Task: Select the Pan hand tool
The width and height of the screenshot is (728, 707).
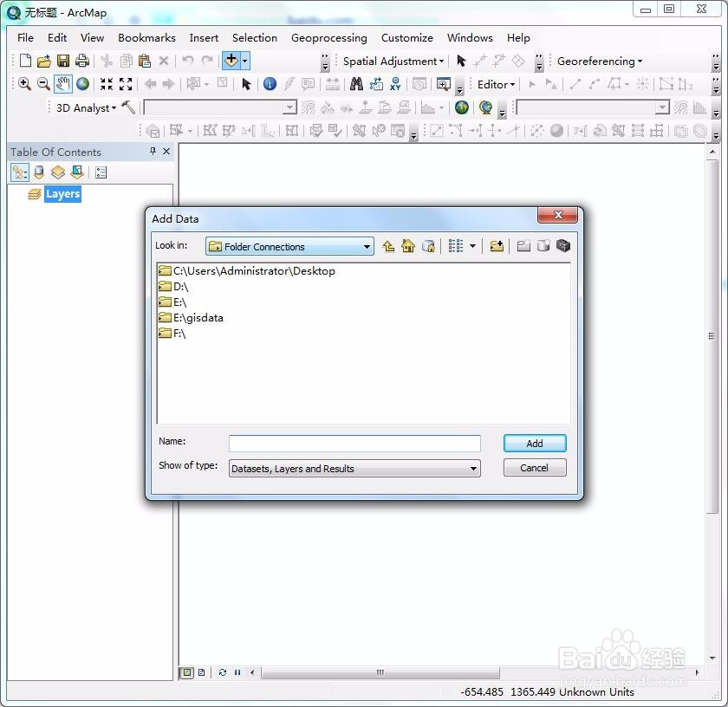Action: click(x=63, y=84)
